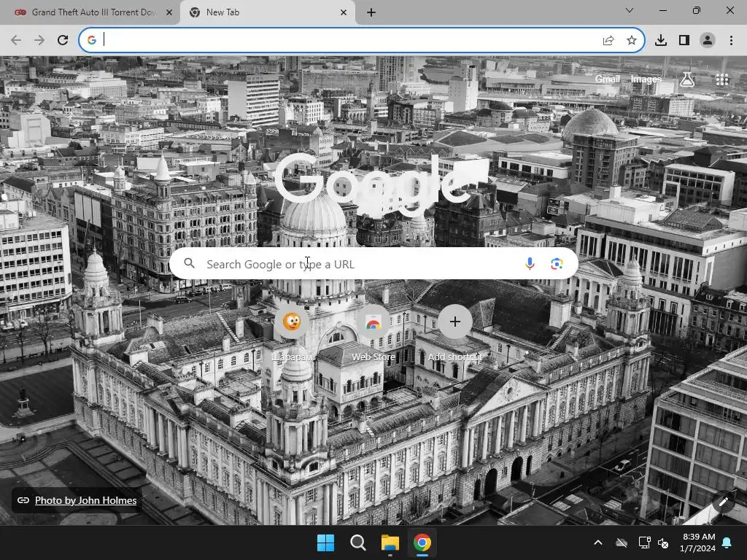This screenshot has height=560, width=747.
Task: Customize this page pencil icon
Action: click(723, 502)
